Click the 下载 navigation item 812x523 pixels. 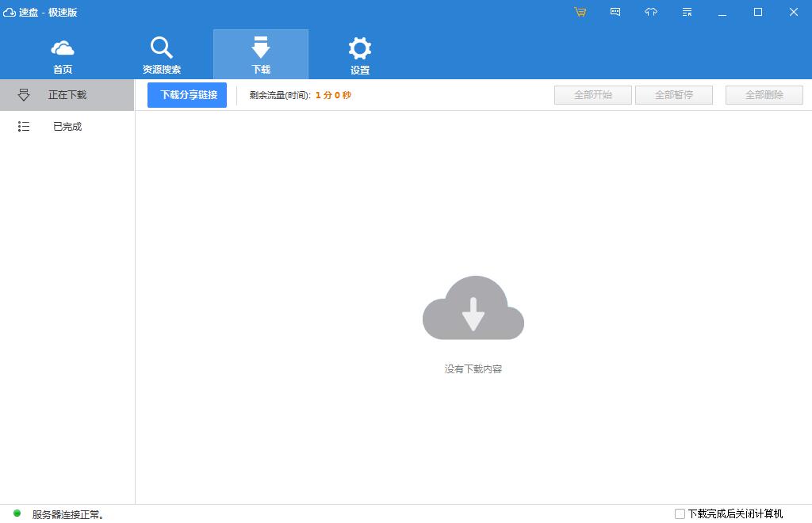260,53
